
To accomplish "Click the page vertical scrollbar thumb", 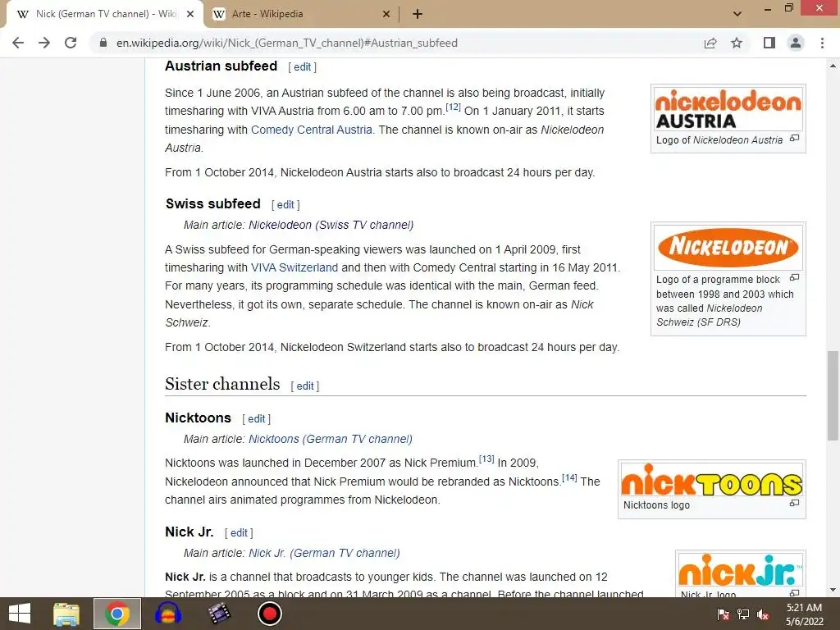I will point(833,395).
